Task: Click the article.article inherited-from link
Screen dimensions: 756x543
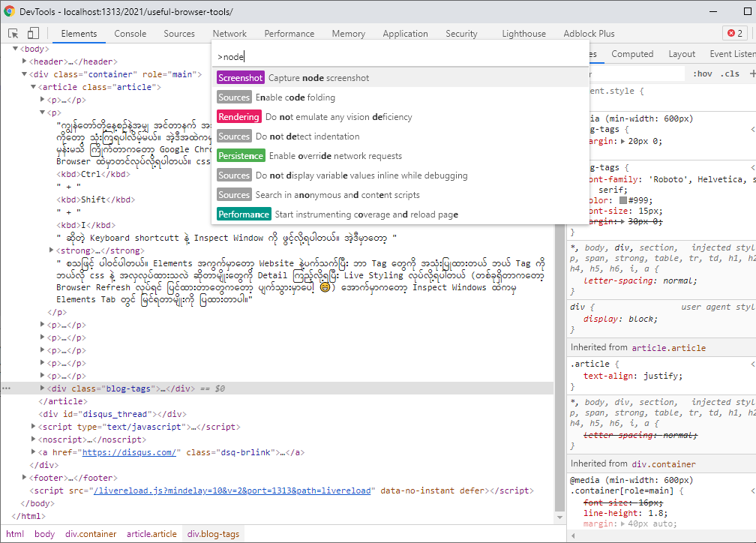Action: 668,348
